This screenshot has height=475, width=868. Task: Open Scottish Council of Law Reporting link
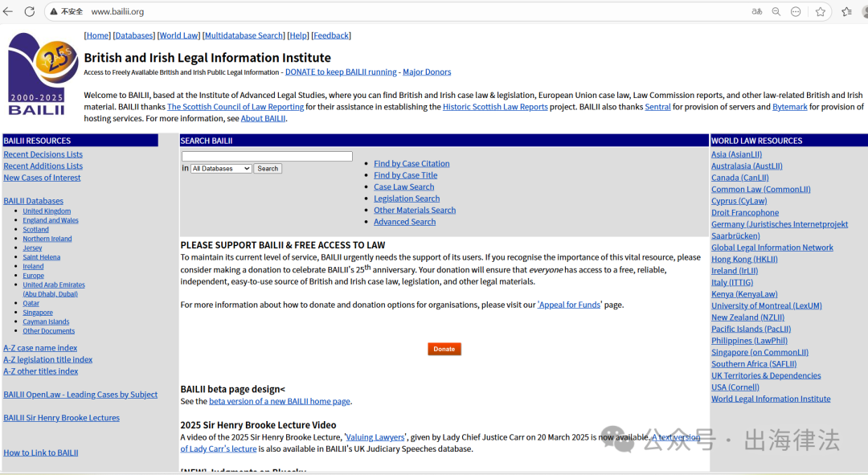point(235,107)
